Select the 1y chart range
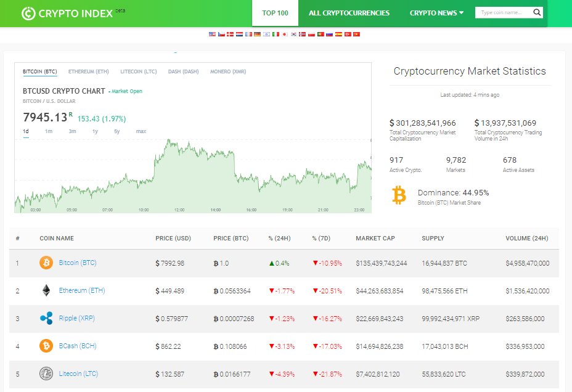 95,131
